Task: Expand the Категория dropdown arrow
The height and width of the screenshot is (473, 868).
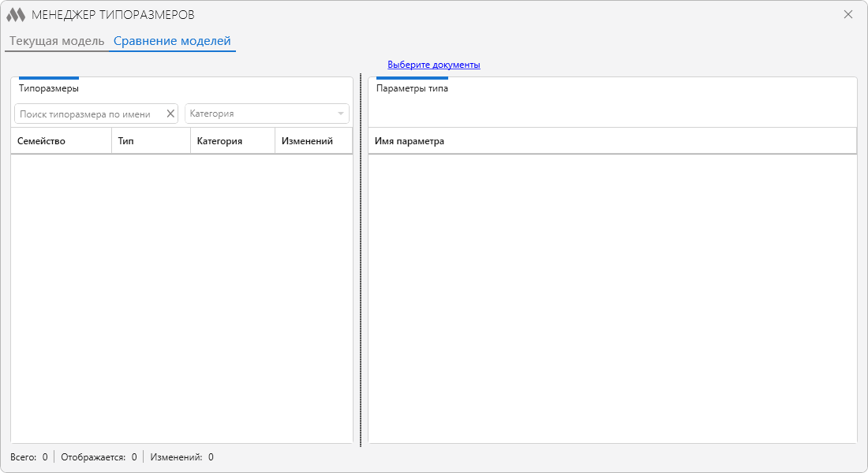Action: click(341, 114)
